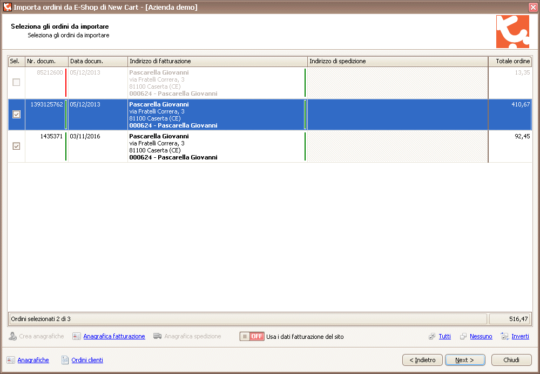Click greyed Crea anagrafiche label
Screen dimensions: 540x374
point(41,336)
